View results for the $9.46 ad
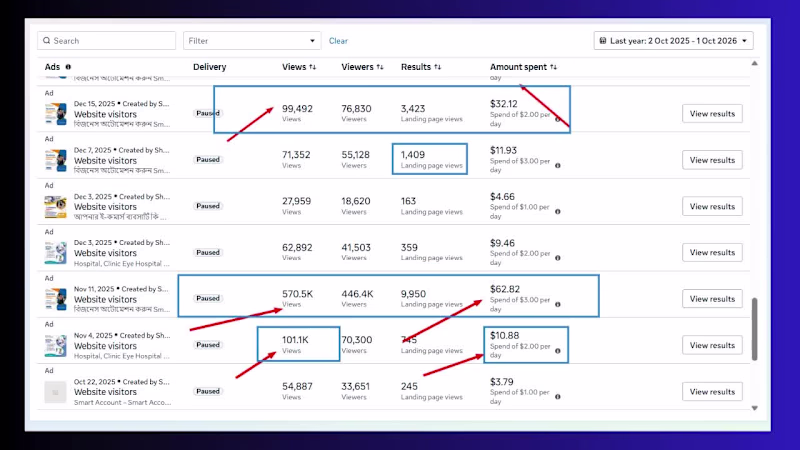 coord(712,253)
